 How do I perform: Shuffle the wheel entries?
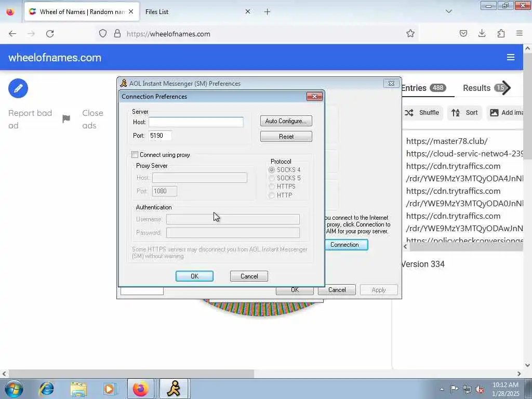(422, 113)
